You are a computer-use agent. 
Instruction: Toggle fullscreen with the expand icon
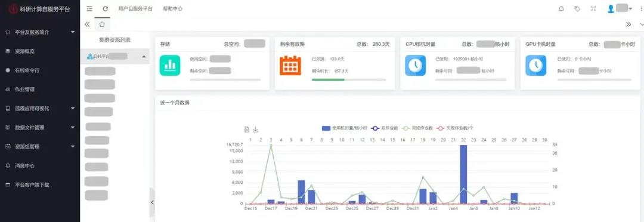coord(593,8)
